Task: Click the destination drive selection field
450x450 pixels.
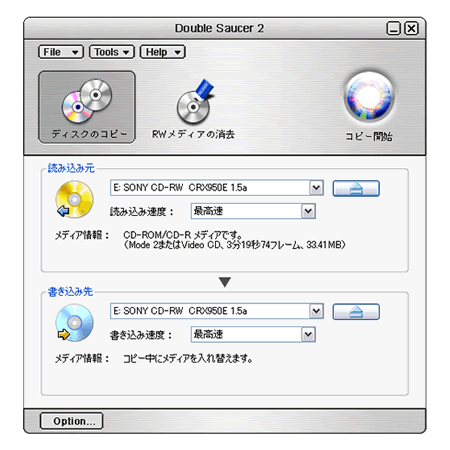Action: tap(217, 311)
